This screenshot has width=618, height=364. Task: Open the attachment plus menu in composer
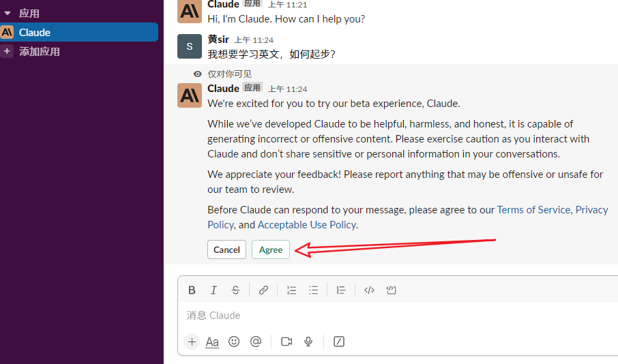192,342
